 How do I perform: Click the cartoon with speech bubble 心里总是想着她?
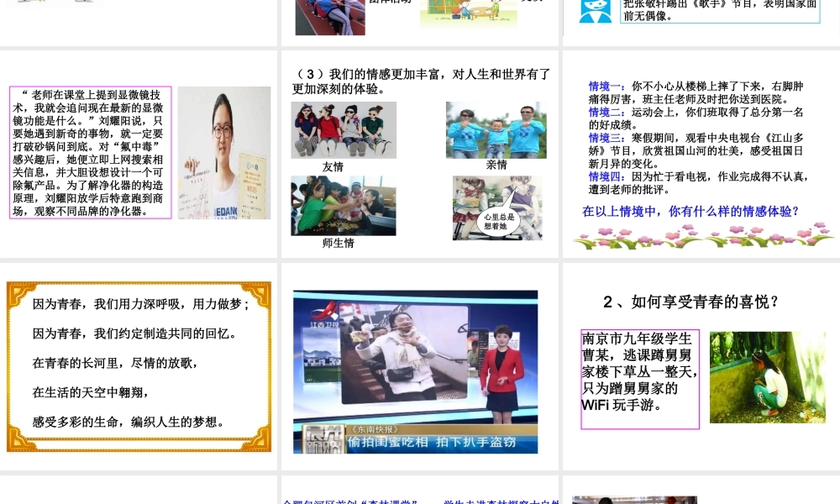pyautogui.click(x=497, y=207)
